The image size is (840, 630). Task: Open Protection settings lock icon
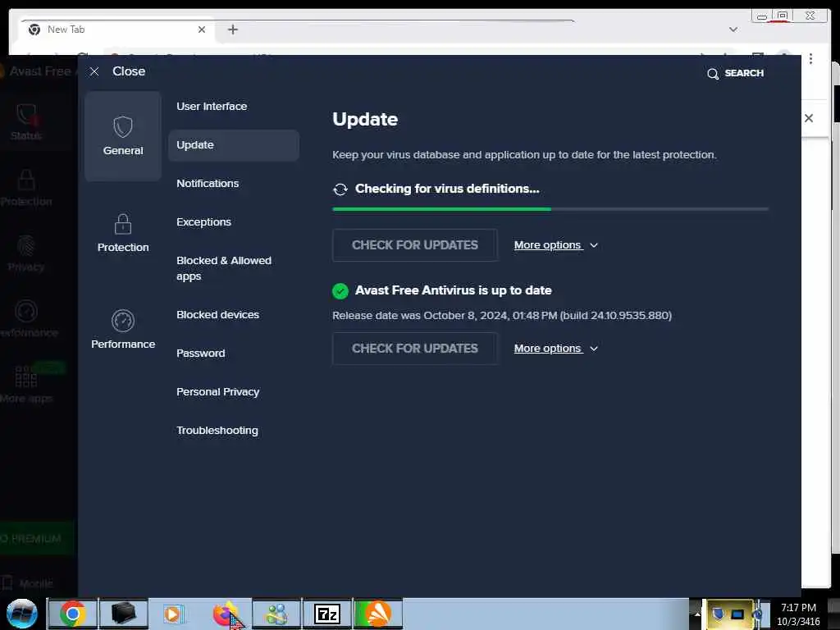point(123,223)
